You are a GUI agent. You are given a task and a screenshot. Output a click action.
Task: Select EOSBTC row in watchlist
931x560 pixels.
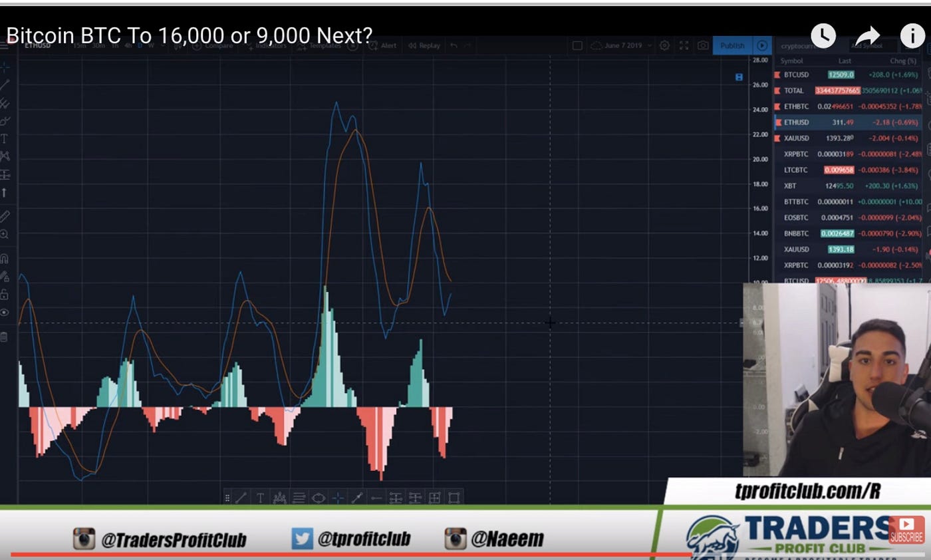[x=848, y=217]
